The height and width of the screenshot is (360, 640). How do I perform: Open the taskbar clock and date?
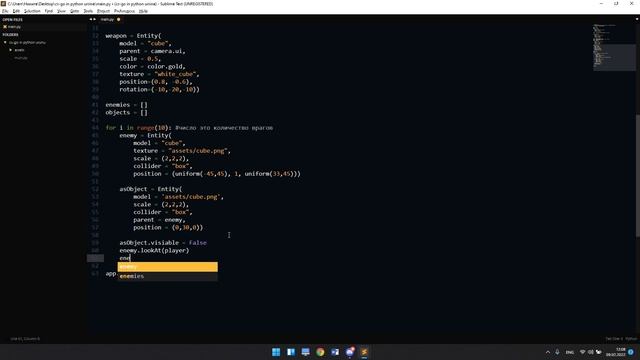(616, 352)
